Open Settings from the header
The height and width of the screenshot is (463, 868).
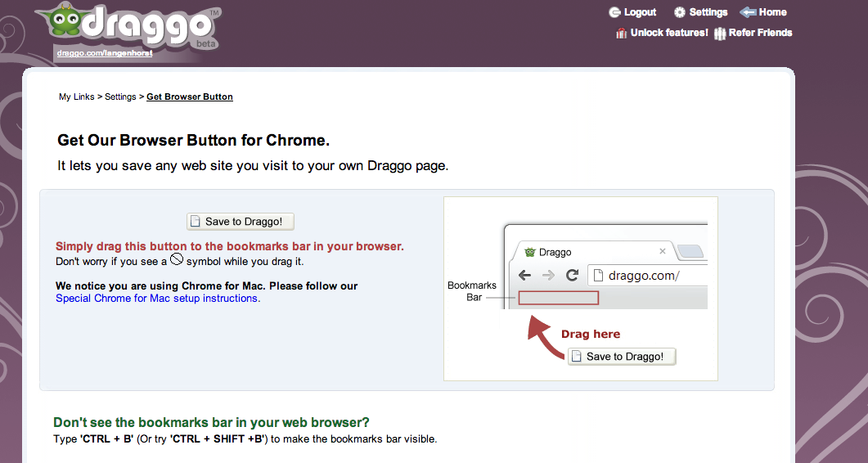point(708,12)
